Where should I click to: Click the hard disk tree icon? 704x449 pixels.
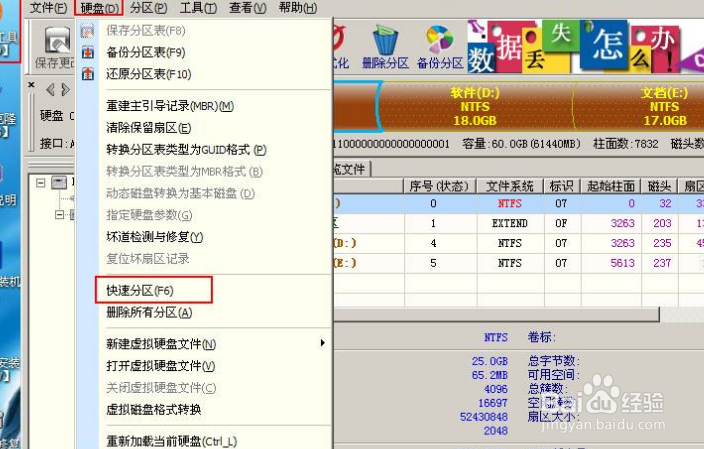59,182
